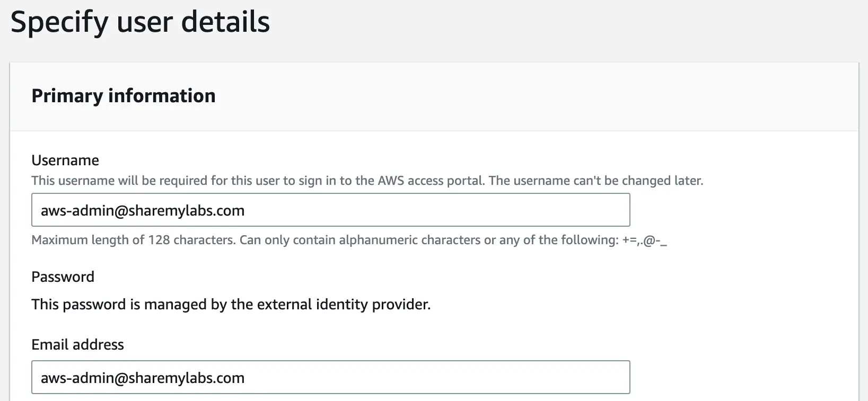Click the "Maximum length of 128 characters" hint
Image resolution: width=868 pixels, height=401 pixels.
133,240
